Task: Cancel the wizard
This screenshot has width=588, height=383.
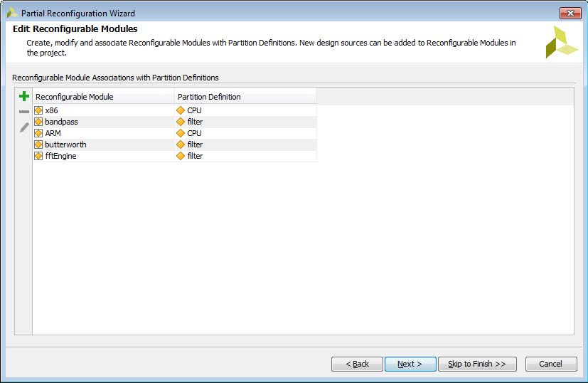Action: click(x=551, y=364)
